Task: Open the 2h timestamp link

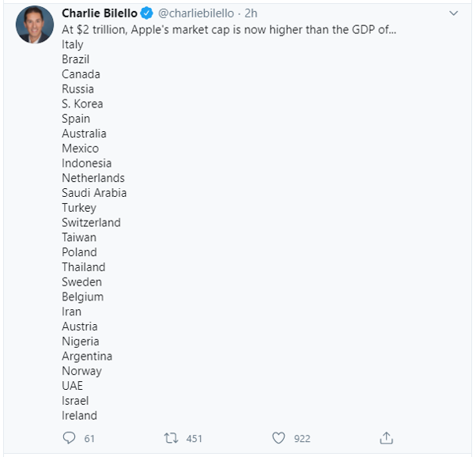Action: point(253,13)
